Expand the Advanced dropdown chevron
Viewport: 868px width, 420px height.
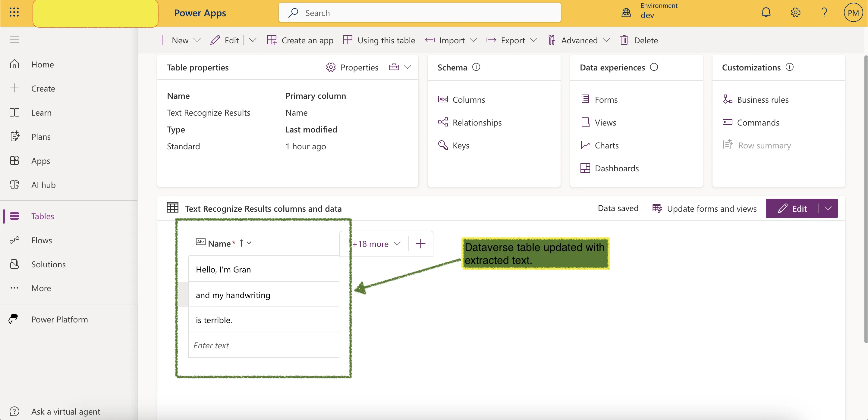[606, 40]
